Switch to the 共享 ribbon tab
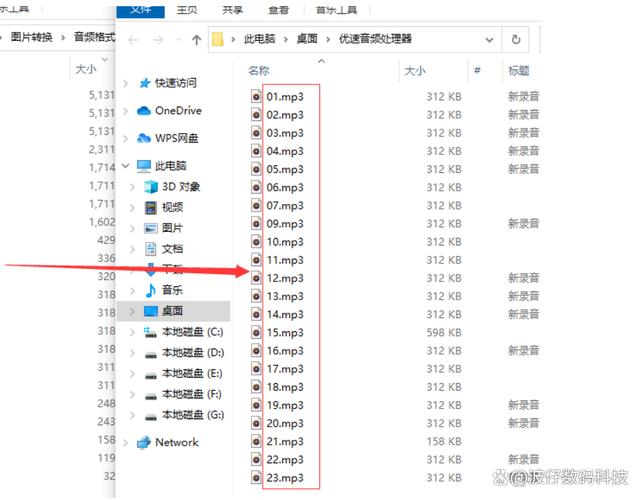 (x=233, y=10)
